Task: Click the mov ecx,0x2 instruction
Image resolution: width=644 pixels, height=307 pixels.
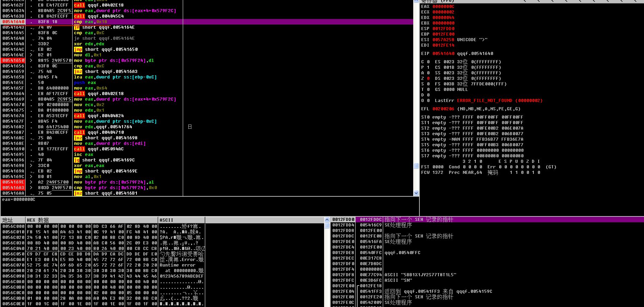Action: point(89,105)
